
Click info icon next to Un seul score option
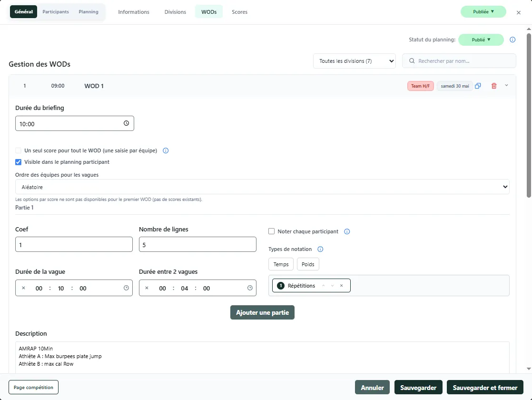point(166,151)
